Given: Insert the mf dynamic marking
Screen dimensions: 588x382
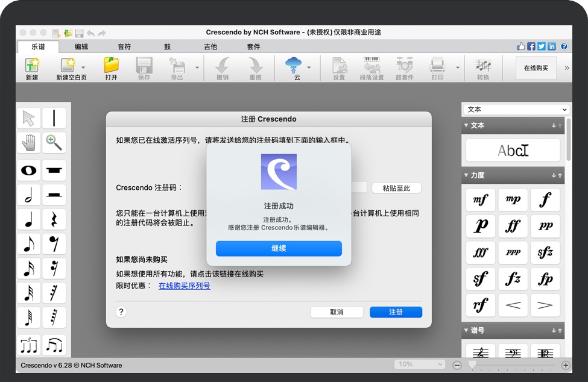Looking at the screenshot, I should click(x=479, y=199).
